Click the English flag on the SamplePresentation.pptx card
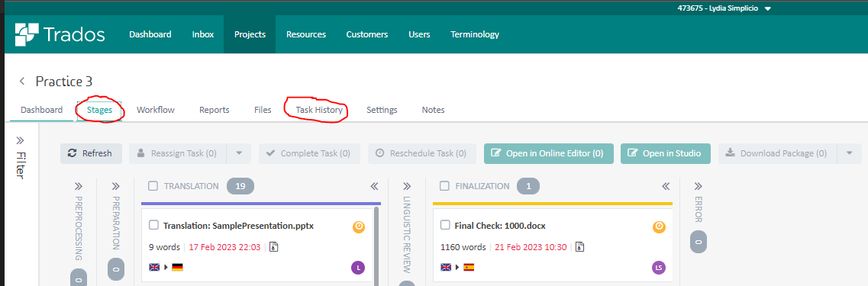 coord(154,267)
